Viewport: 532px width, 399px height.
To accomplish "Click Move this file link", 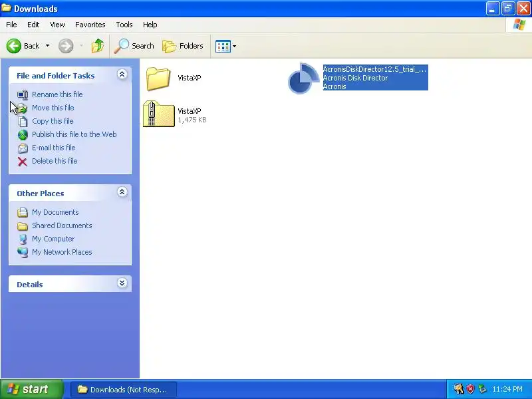I will pyautogui.click(x=53, y=108).
